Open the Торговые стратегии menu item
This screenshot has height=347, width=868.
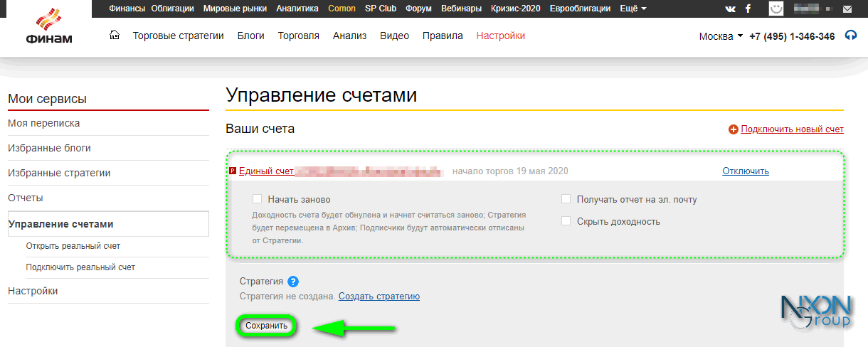point(179,36)
